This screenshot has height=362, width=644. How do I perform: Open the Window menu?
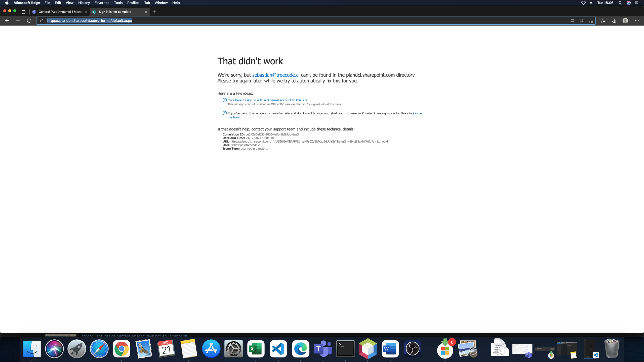(x=161, y=3)
